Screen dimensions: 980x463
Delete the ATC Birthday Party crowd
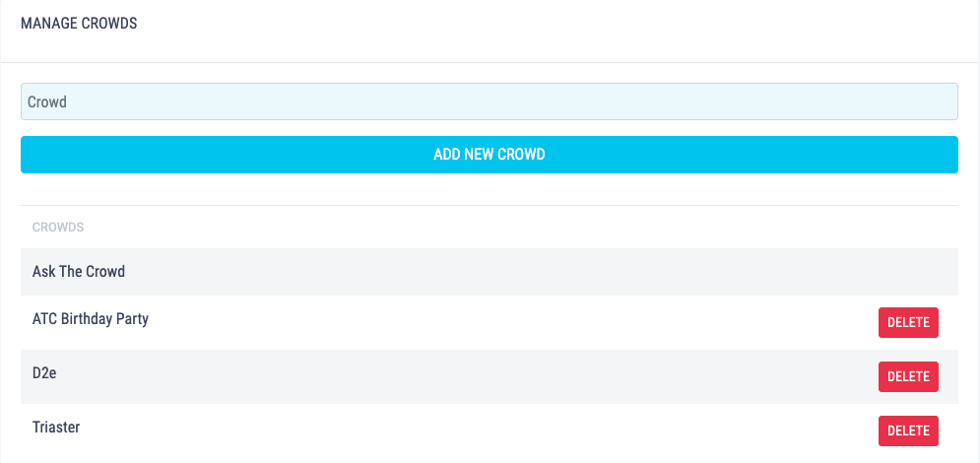tap(908, 322)
